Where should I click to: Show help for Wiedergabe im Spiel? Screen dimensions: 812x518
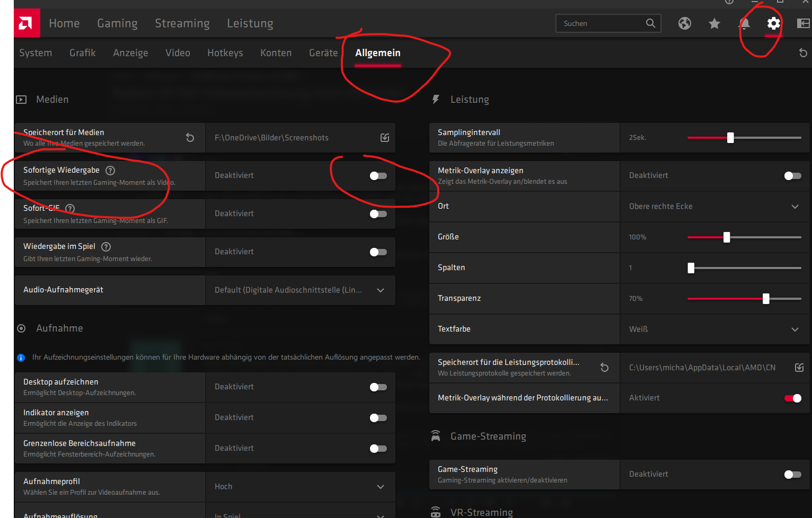(x=106, y=247)
